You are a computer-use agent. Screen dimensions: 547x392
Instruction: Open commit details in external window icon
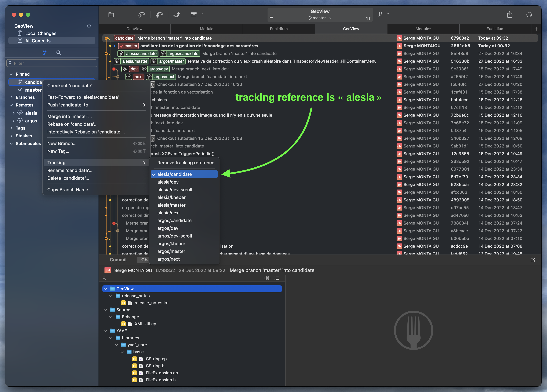point(533,260)
